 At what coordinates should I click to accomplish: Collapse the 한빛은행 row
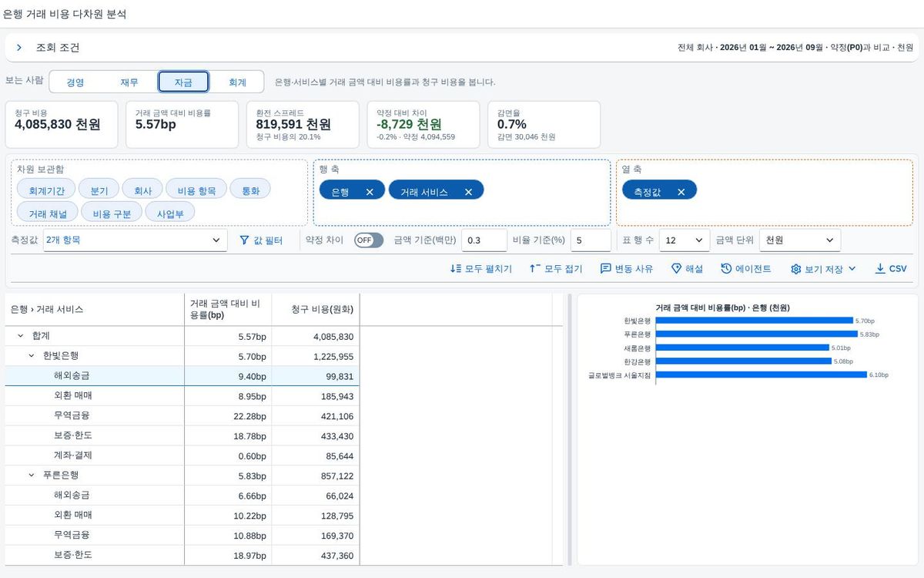[x=32, y=356]
